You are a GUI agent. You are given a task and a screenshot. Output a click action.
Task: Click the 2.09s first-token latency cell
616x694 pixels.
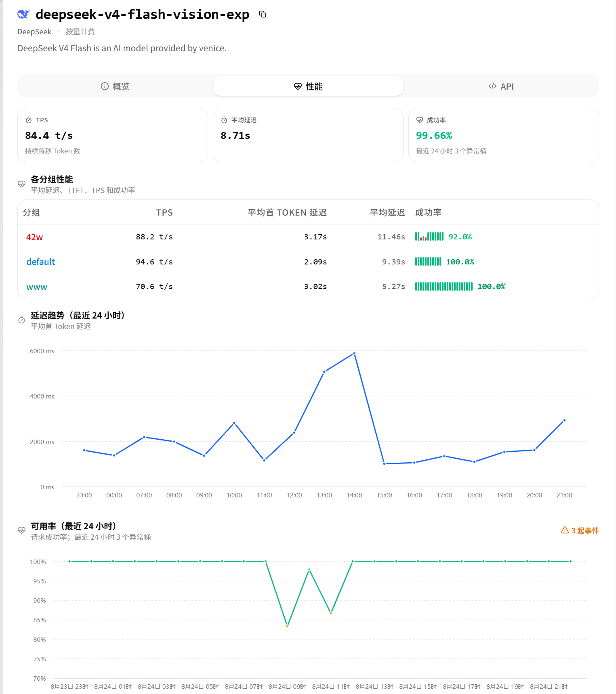coord(315,262)
